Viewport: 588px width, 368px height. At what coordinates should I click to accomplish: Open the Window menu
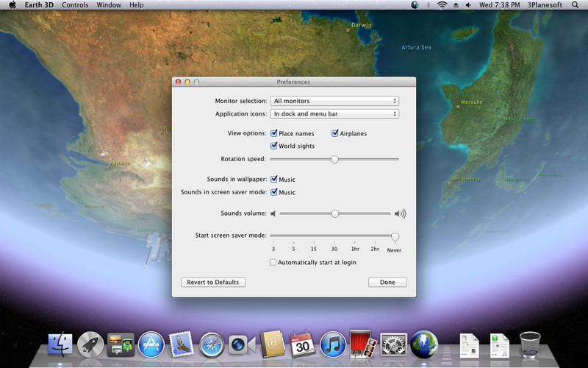pos(108,5)
